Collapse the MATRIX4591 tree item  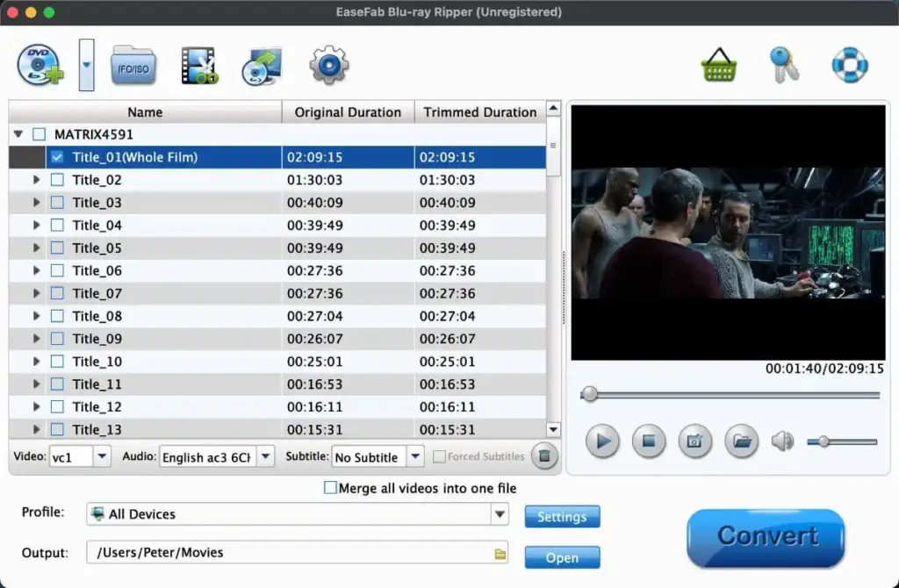coord(18,134)
